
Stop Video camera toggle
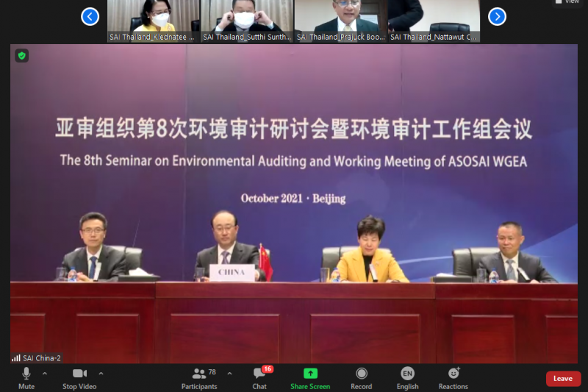(x=79, y=378)
